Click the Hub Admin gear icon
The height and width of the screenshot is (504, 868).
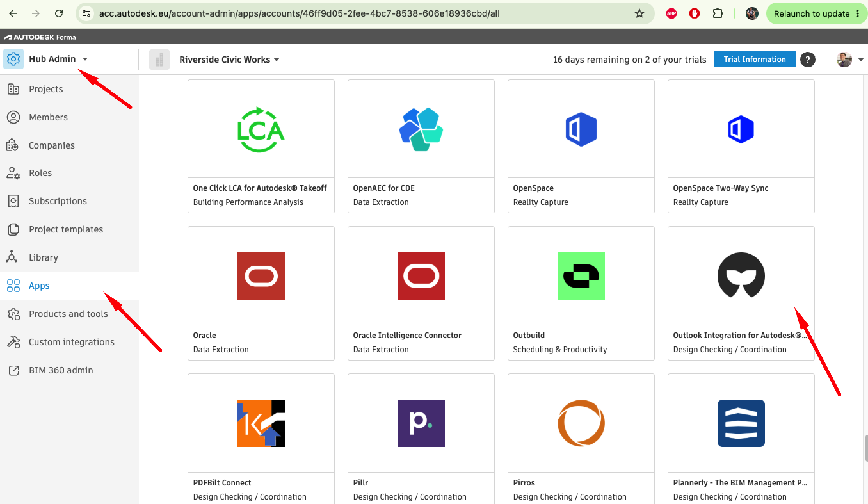[x=13, y=59]
